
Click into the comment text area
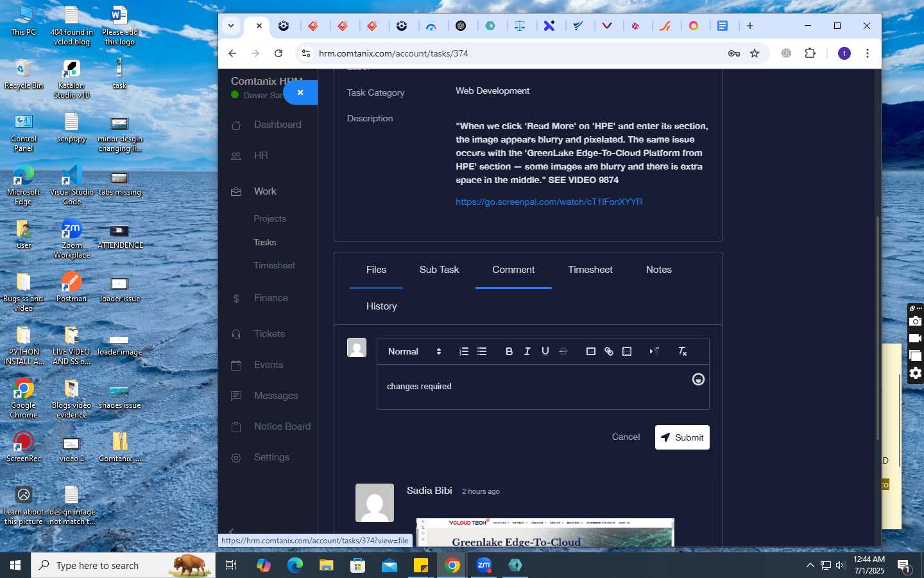click(x=543, y=387)
